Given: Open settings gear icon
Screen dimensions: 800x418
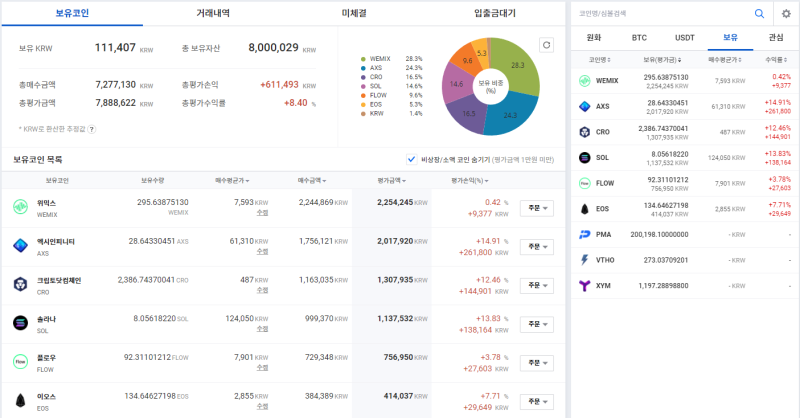Looking at the screenshot, I should [786, 14].
